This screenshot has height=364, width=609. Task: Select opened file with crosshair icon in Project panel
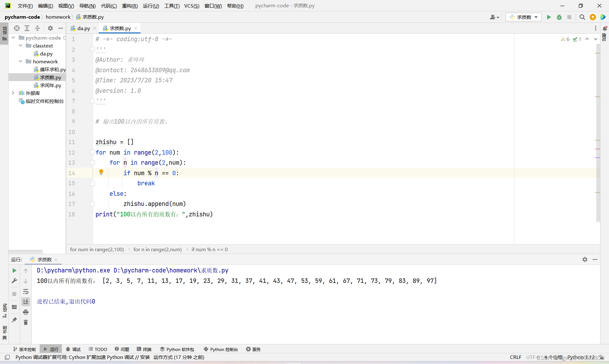[x=16, y=28]
